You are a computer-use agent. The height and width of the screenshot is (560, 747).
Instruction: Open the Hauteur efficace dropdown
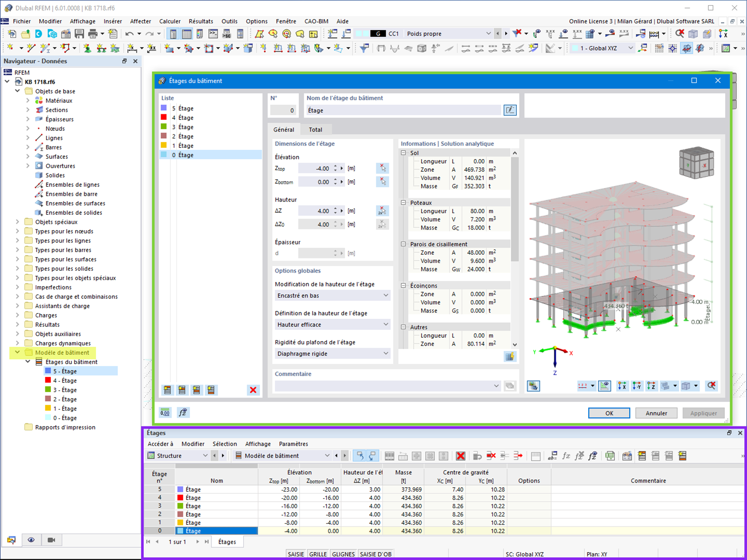click(333, 324)
